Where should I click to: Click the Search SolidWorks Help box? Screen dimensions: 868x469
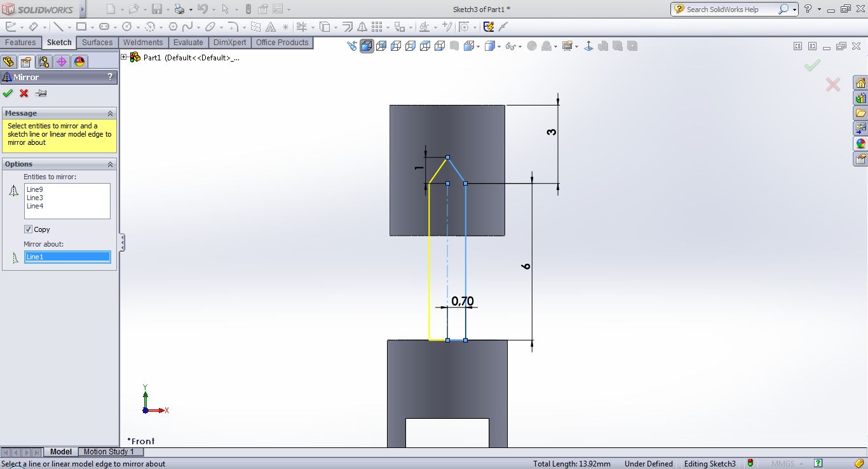(x=731, y=10)
